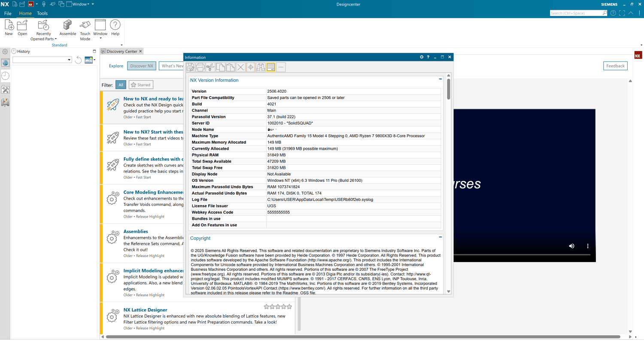Collapse the Copyright section
Image resolution: width=644 pixels, height=345 pixels.
(x=440, y=237)
